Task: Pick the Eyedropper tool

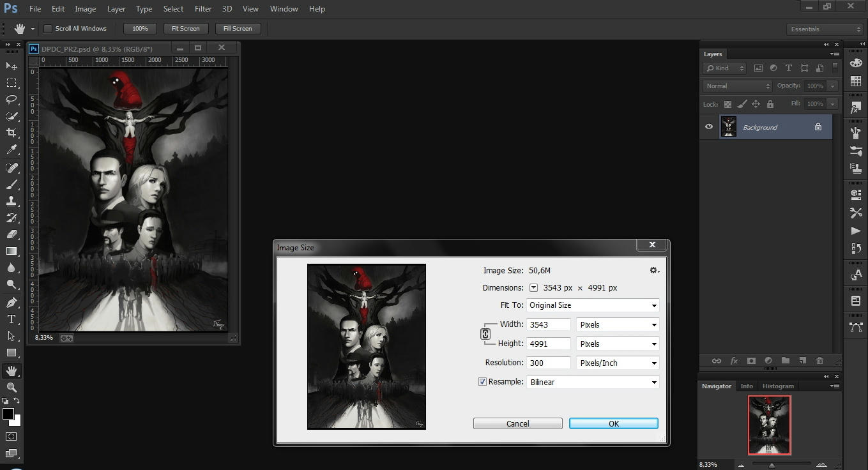Action: pos(11,149)
